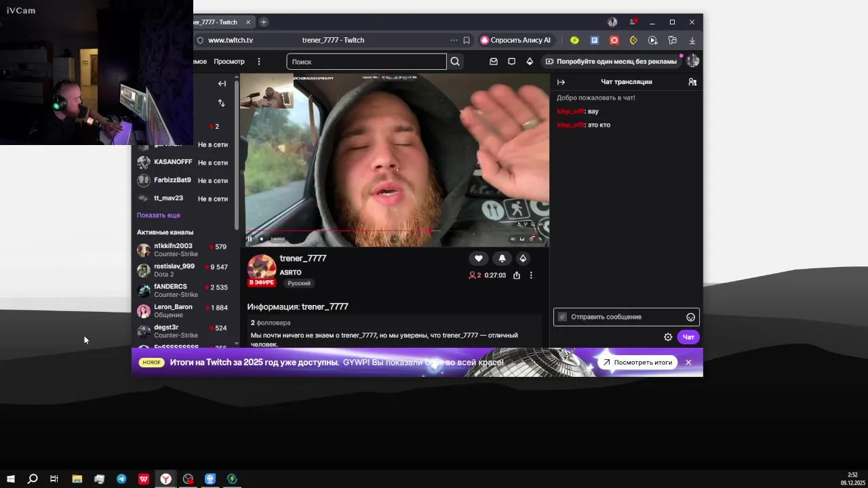Screen dimensions: 868x488
Task: Open the browser extensions puzzle icon
Action: coord(672,40)
